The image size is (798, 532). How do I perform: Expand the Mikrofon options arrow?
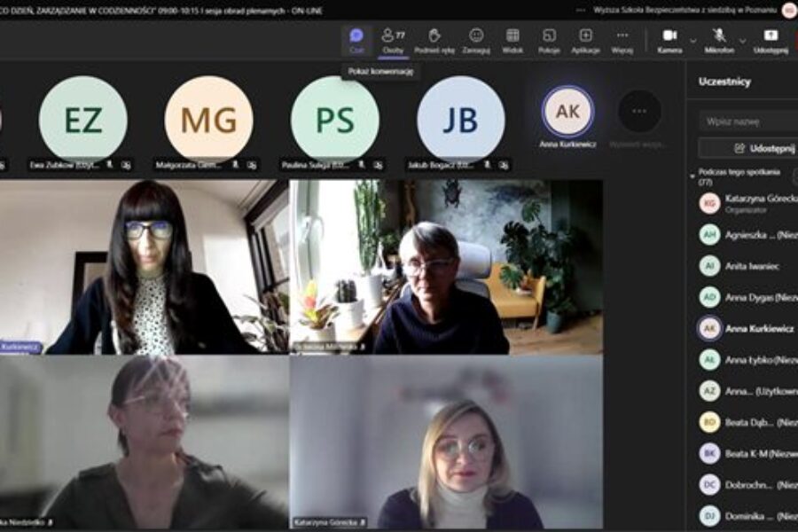[x=742, y=41]
